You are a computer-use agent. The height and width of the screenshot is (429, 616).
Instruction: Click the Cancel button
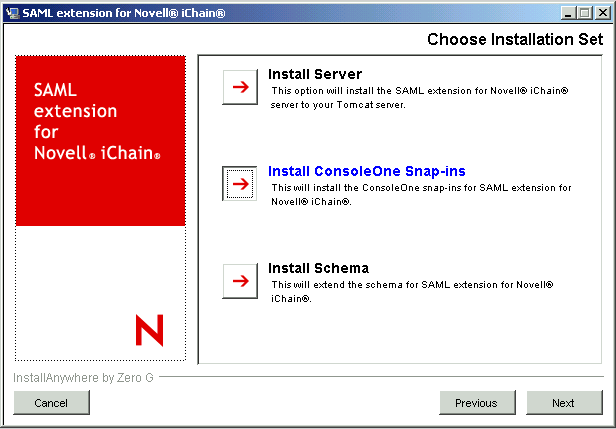click(51, 403)
